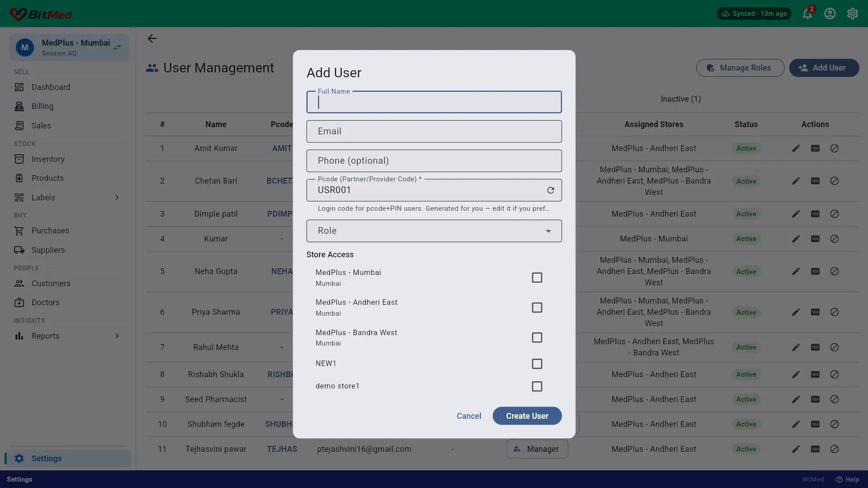Deactivate Rishabh Shukla with block icon
868x488 pixels.
(x=835, y=374)
